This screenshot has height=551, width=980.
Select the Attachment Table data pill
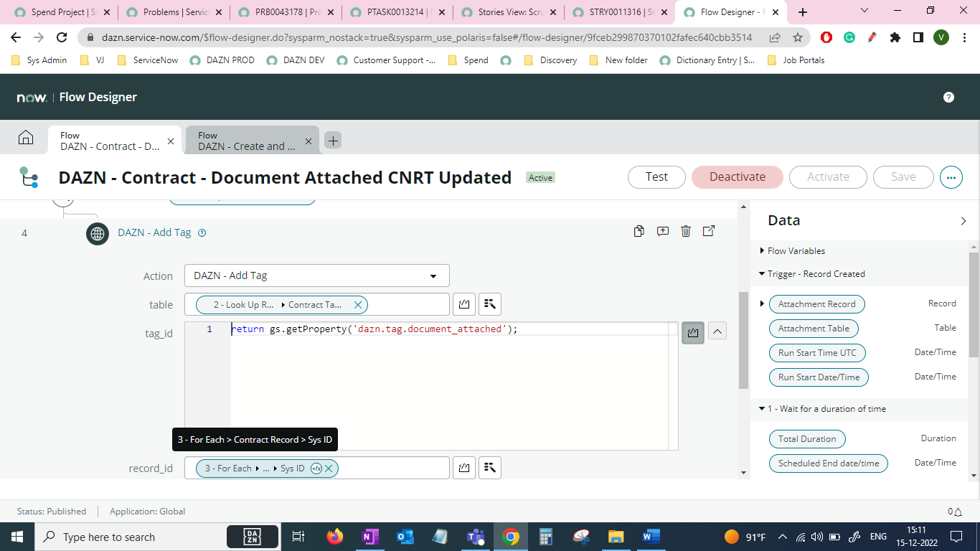(814, 328)
